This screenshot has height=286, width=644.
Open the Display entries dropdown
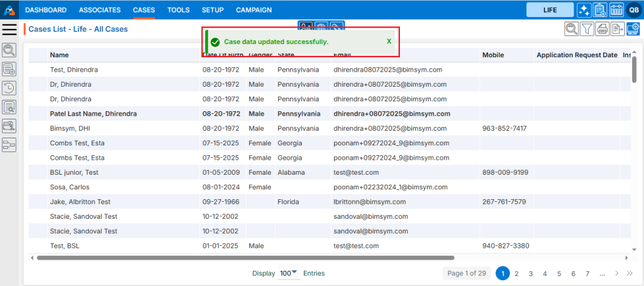point(289,273)
